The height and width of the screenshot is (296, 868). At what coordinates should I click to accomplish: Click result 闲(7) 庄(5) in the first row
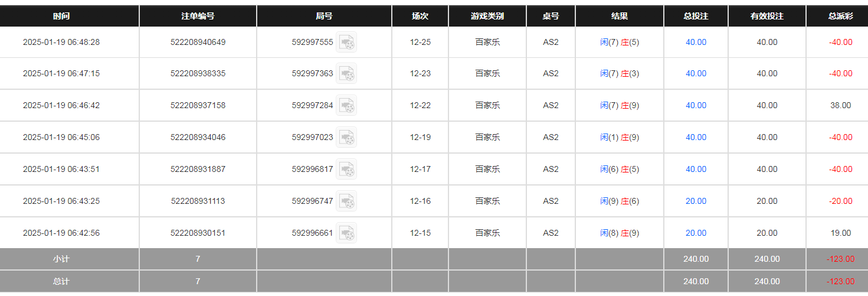point(620,42)
